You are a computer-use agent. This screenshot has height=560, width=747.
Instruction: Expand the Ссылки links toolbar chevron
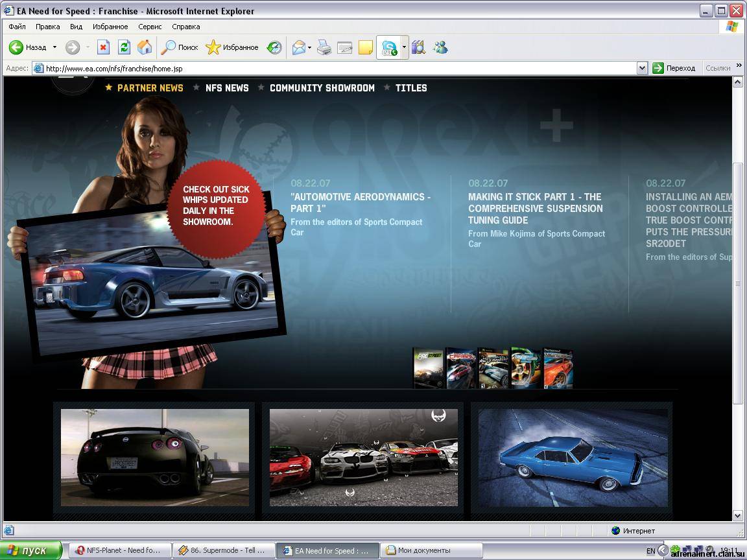coord(739,65)
